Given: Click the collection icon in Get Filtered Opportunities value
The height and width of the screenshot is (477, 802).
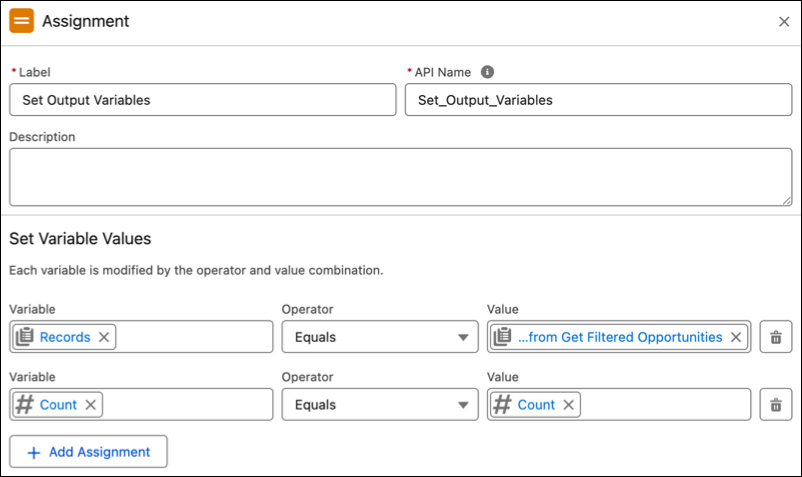Looking at the screenshot, I should pyautogui.click(x=502, y=336).
